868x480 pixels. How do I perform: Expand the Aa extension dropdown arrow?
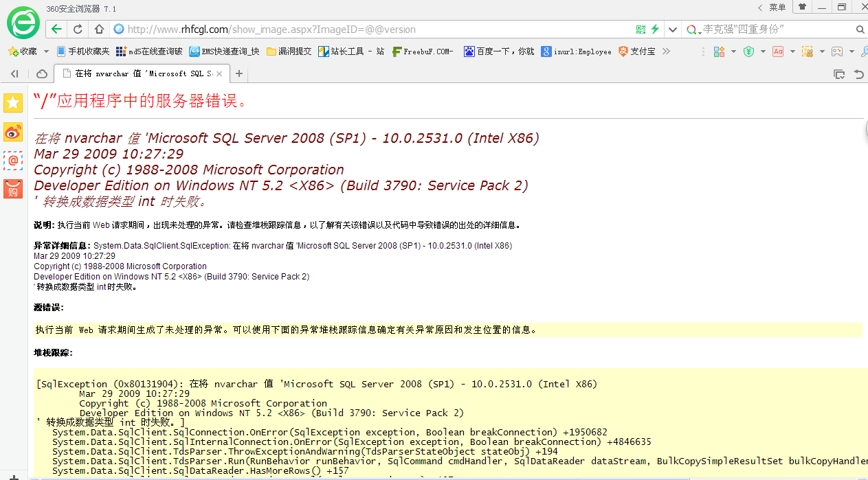[x=792, y=52]
